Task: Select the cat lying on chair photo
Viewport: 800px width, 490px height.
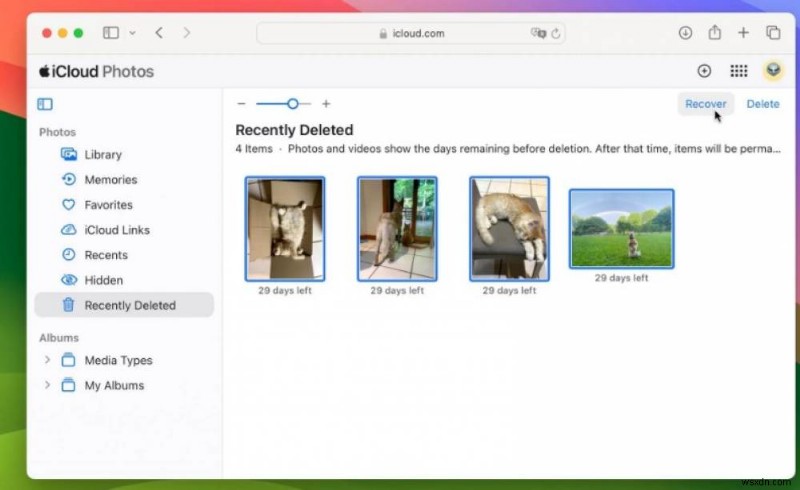Action: click(509, 229)
